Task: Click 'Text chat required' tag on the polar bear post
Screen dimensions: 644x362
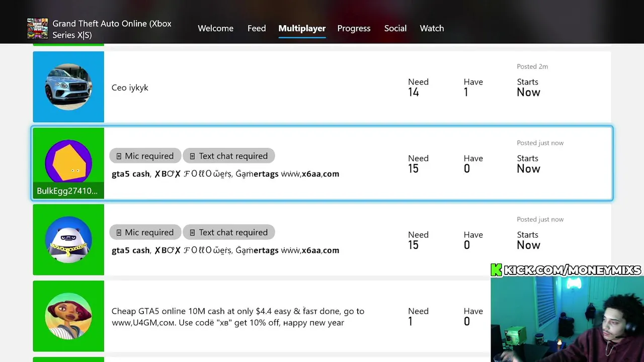Action: pyautogui.click(x=229, y=232)
